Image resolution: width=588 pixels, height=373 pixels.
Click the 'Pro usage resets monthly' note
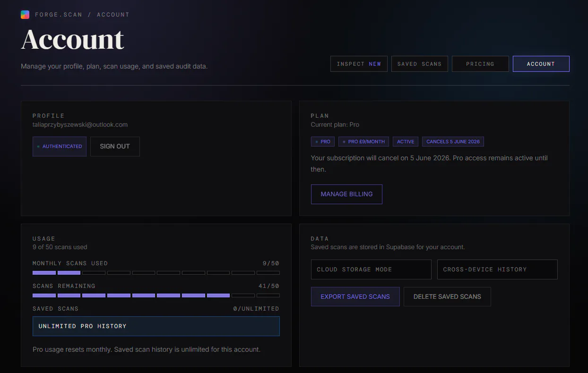(x=147, y=350)
